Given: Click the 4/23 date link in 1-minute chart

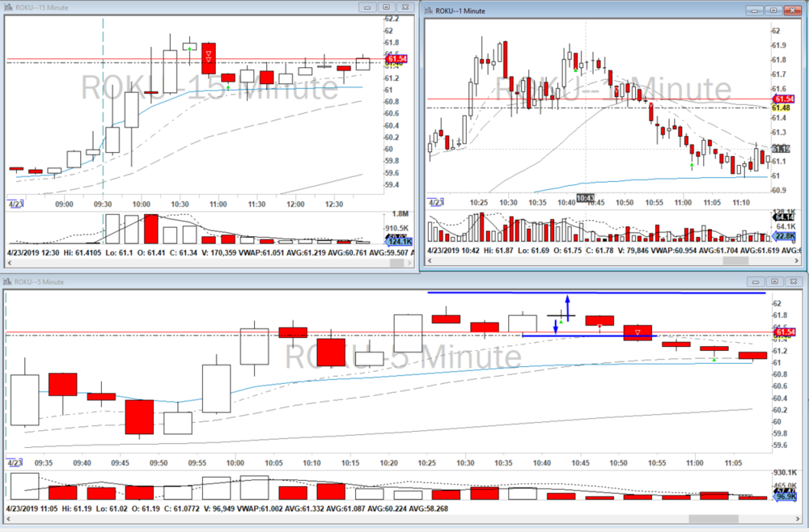Looking at the screenshot, I should [x=436, y=202].
